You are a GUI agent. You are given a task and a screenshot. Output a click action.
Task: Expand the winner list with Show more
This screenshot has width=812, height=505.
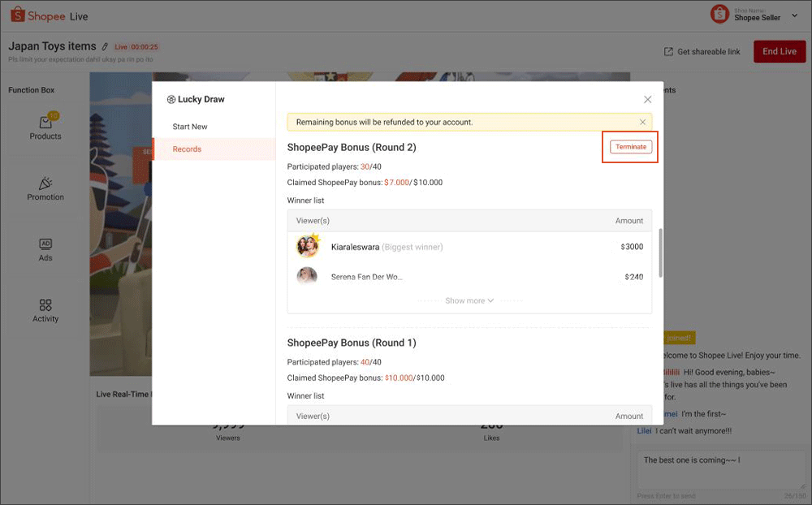[x=469, y=300]
